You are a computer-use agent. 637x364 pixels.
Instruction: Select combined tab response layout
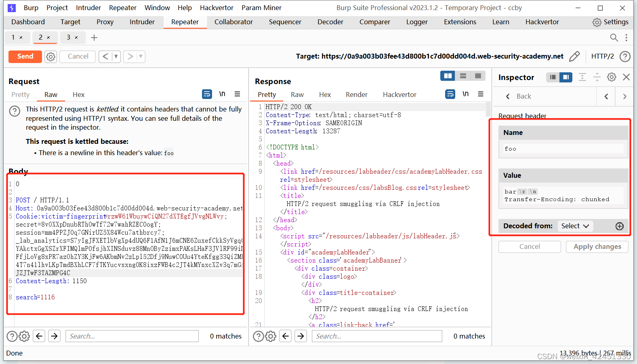pyautogui.click(x=478, y=76)
